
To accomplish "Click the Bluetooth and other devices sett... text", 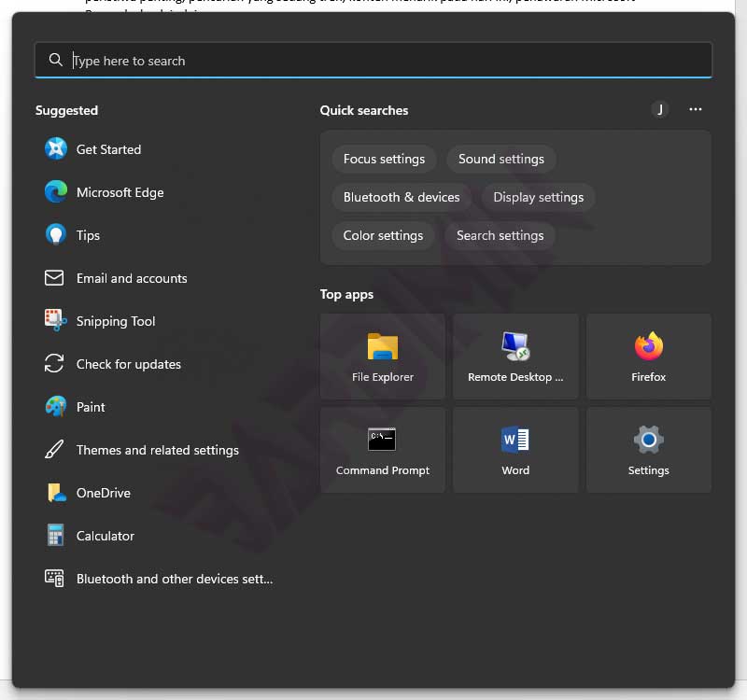I will [x=175, y=579].
